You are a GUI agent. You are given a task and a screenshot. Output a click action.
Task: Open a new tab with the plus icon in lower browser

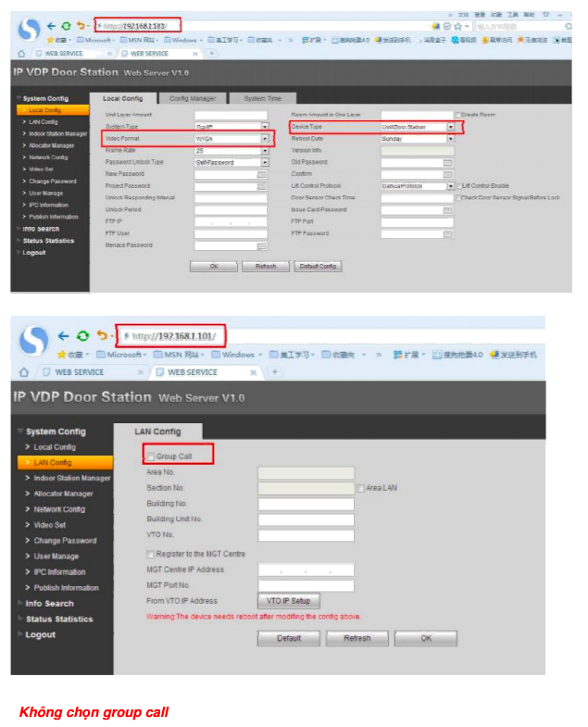pyautogui.click(x=274, y=372)
